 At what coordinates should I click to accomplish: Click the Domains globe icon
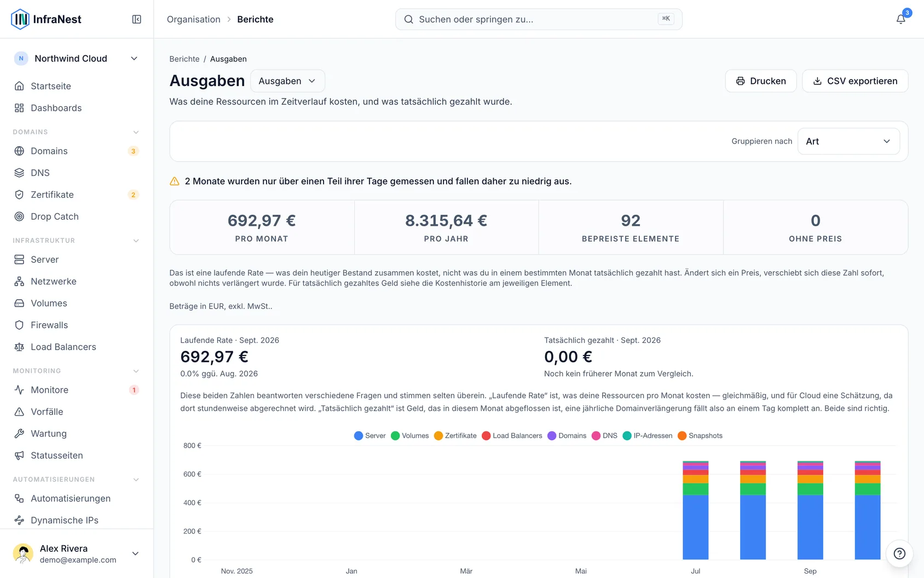[19, 151]
